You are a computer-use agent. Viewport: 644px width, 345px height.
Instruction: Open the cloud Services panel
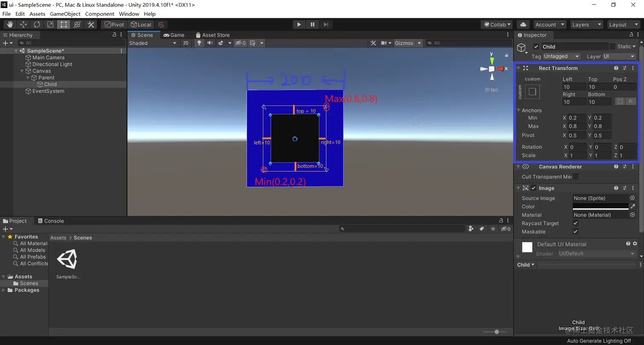point(523,25)
